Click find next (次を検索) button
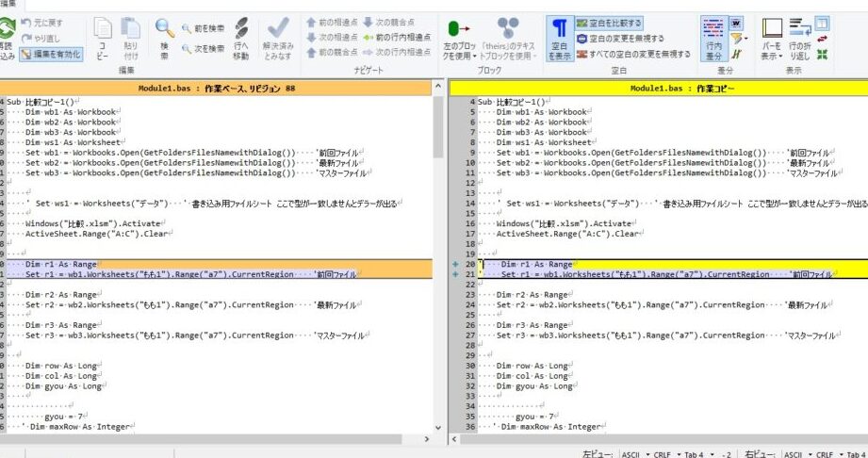Image resolution: width=868 pixels, height=458 pixels. (x=202, y=47)
